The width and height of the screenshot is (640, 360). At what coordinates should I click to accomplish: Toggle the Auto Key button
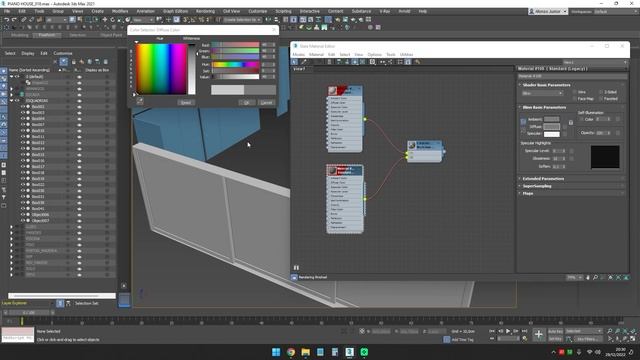555,331
